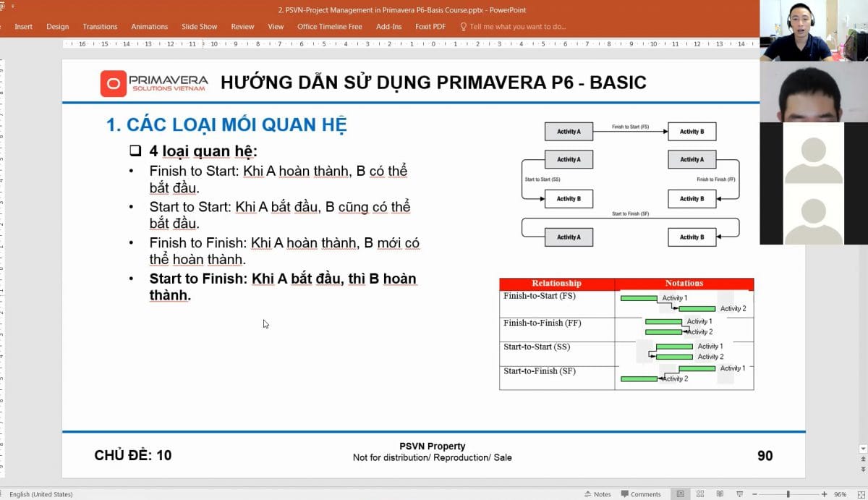
Task: Click the Start-to-Start (SS) table cell
Action: [x=557, y=354]
